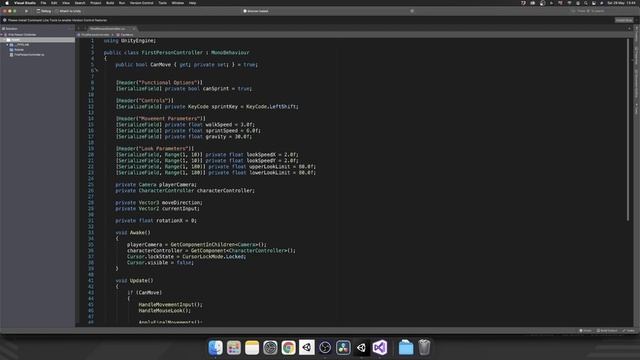Click the 'void Update()' method declaration
This screenshot has height=360, width=640.
point(134,281)
